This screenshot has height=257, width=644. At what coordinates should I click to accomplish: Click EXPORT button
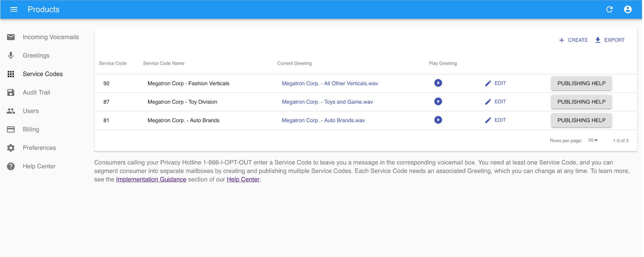point(610,40)
